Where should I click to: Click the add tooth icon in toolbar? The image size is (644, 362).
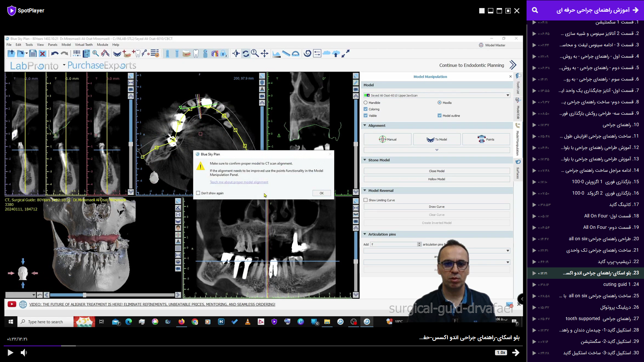tap(136, 53)
